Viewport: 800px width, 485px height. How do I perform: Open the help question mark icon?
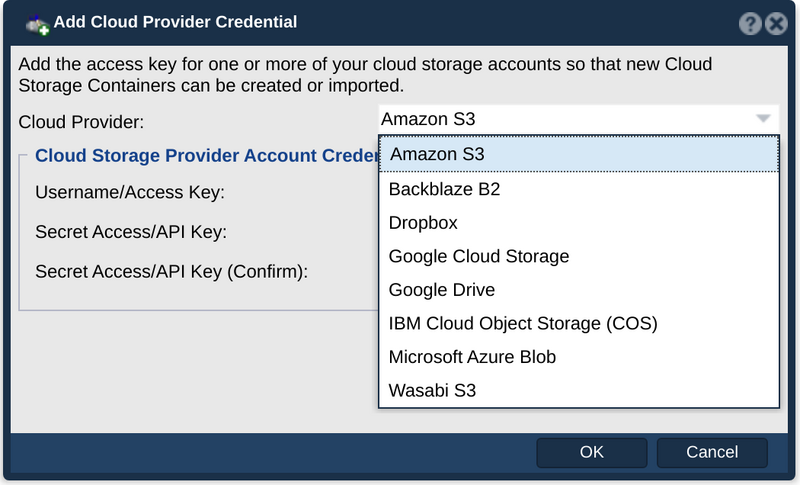coord(750,23)
